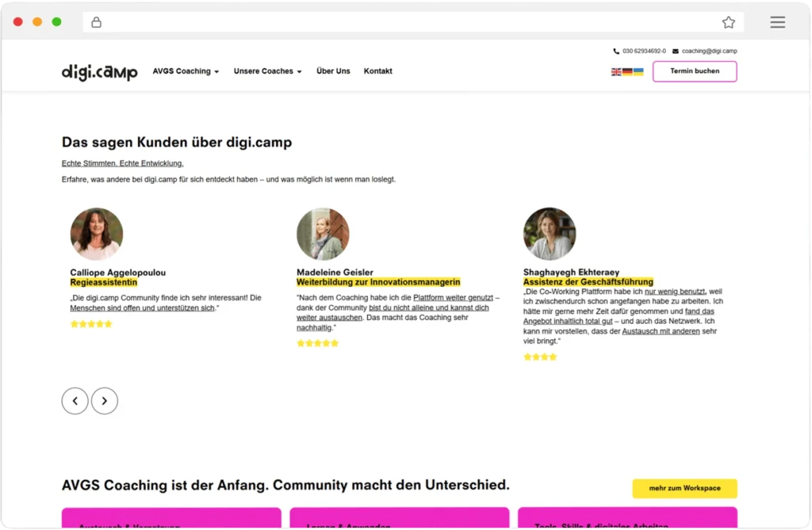Select the German flag language
The height and width of the screenshot is (530, 812).
(627, 71)
